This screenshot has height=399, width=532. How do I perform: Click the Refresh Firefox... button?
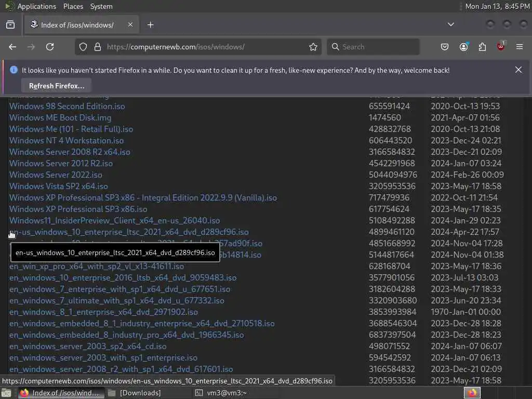click(x=57, y=86)
